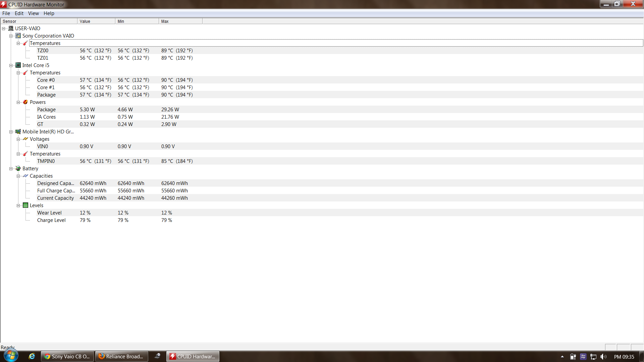Open the Windows Start menu

point(11,356)
